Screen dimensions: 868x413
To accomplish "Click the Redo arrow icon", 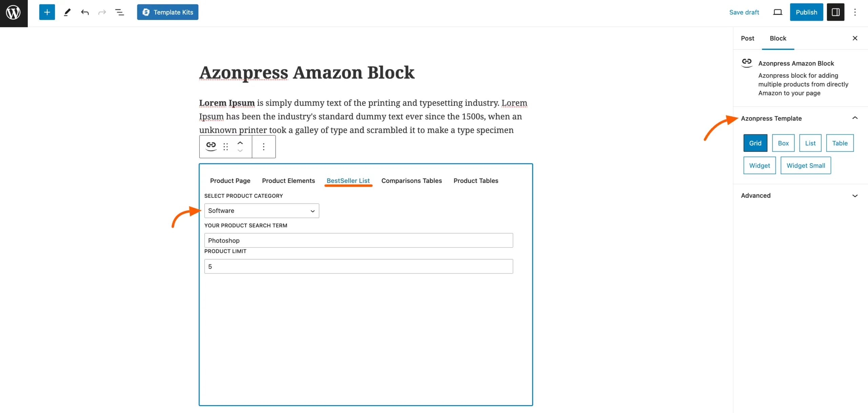I will point(102,12).
